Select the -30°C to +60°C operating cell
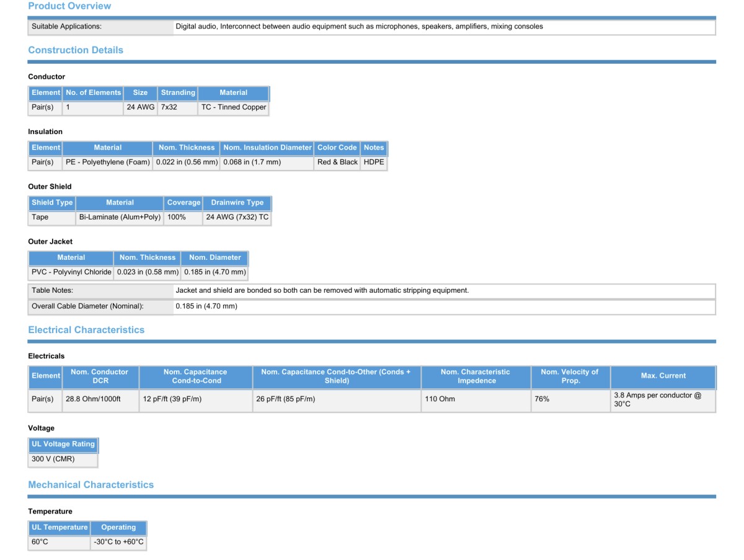The width and height of the screenshot is (744, 560). click(x=118, y=543)
